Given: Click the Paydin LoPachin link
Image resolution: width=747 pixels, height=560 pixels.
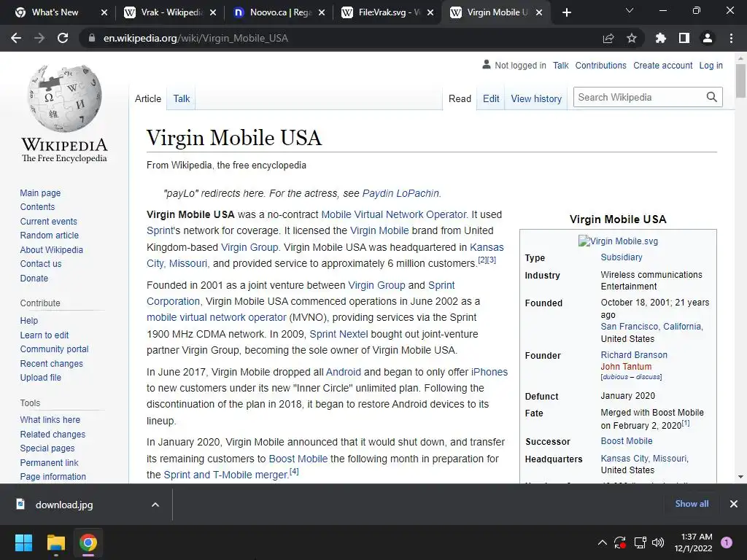Looking at the screenshot, I should (400, 193).
